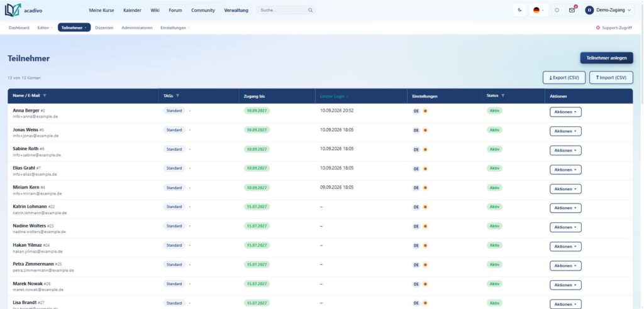Viewport: 644px width, 309px height.
Task: Click Teilnehmer anlegen button
Action: 607,58
